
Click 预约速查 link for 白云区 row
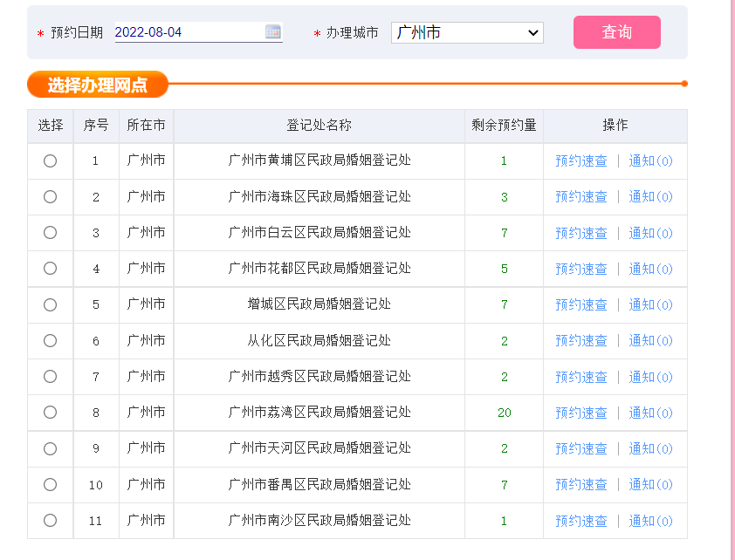581,233
